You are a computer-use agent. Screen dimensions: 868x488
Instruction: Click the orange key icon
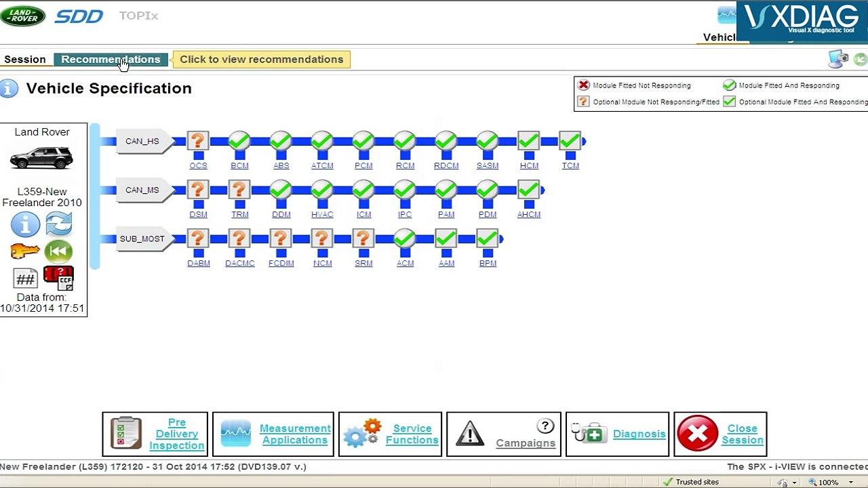point(25,252)
